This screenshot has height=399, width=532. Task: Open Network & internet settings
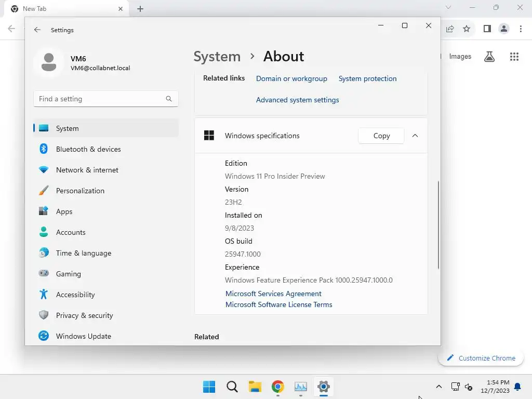[106, 170]
